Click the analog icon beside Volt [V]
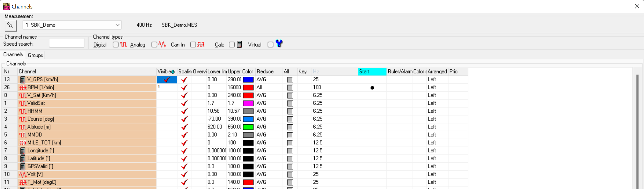The height and width of the screenshot is (189, 644). pos(23,174)
